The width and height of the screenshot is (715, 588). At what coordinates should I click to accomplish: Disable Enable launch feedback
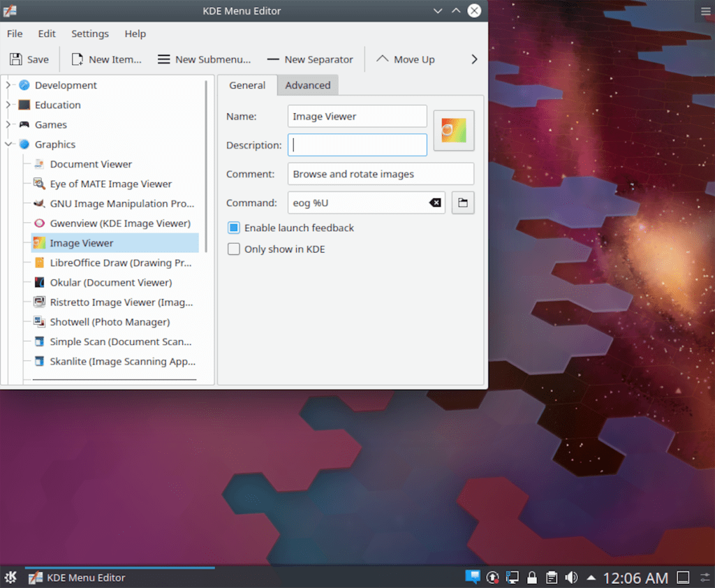coord(233,228)
